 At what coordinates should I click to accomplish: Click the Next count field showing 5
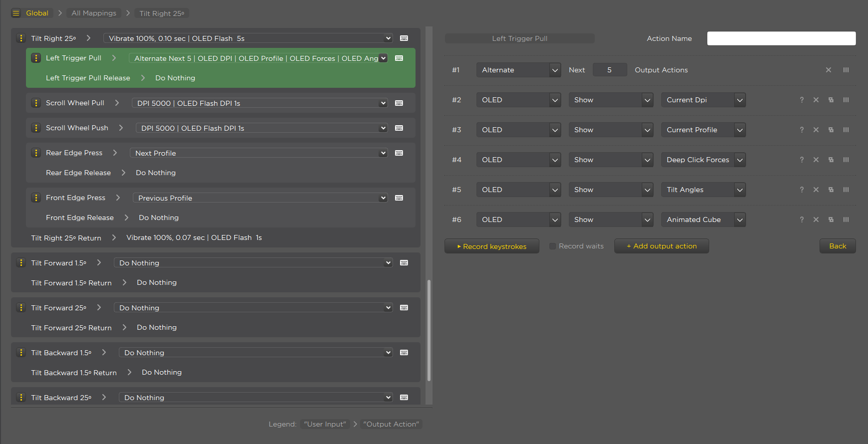pyautogui.click(x=610, y=70)
